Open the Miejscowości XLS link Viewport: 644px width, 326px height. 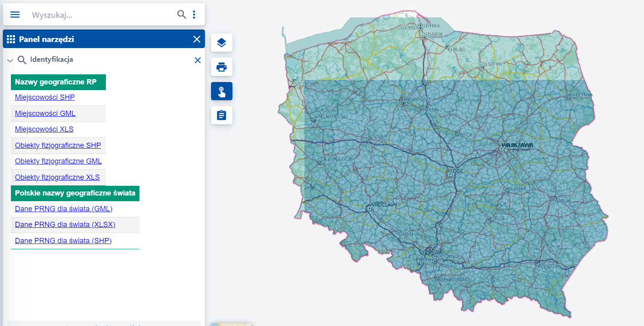click(x=44, y=129)
